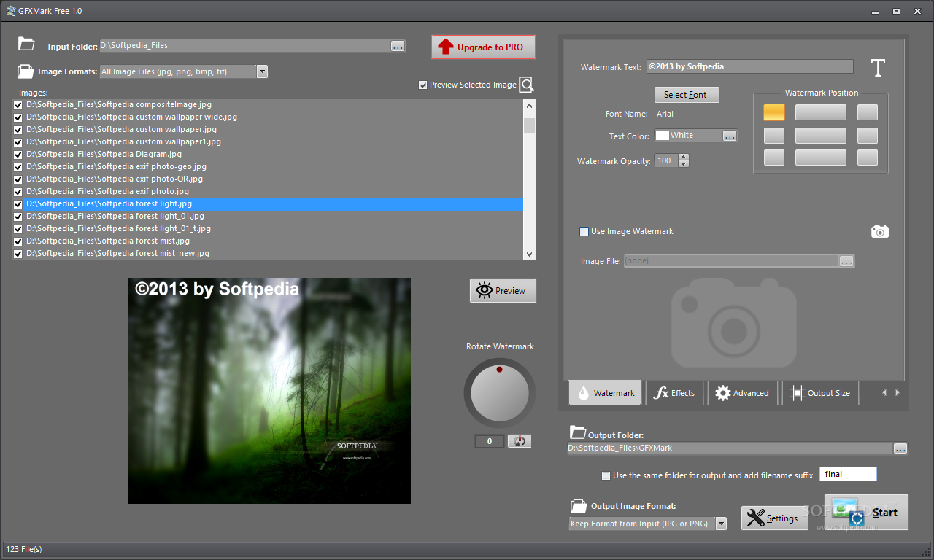This screenshot has height=560, width=934.
Task: Open the Output Size tab
Action: 820,393
